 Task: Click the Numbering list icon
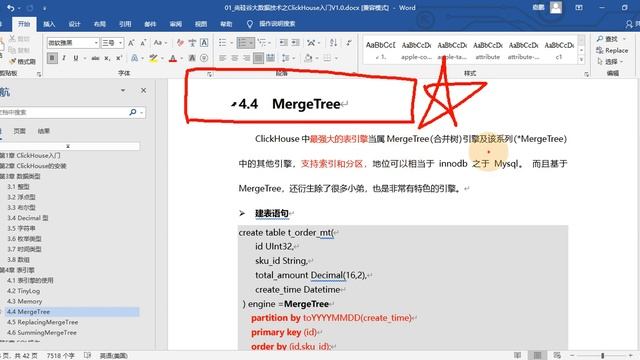[242, 43]
